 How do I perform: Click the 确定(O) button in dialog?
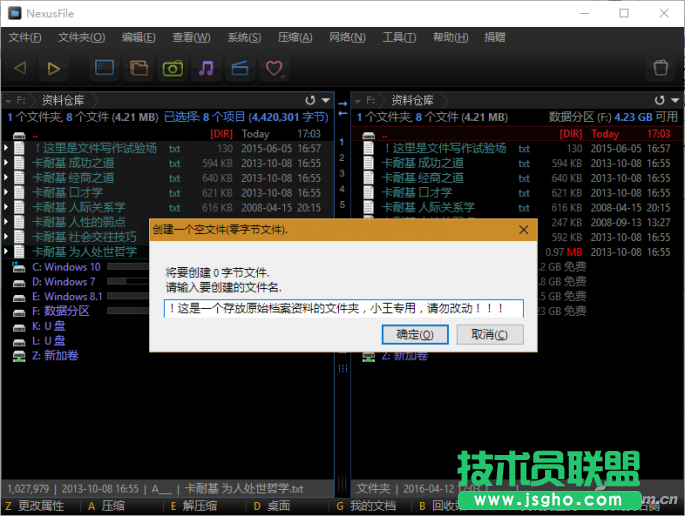(x=414, y=334)
